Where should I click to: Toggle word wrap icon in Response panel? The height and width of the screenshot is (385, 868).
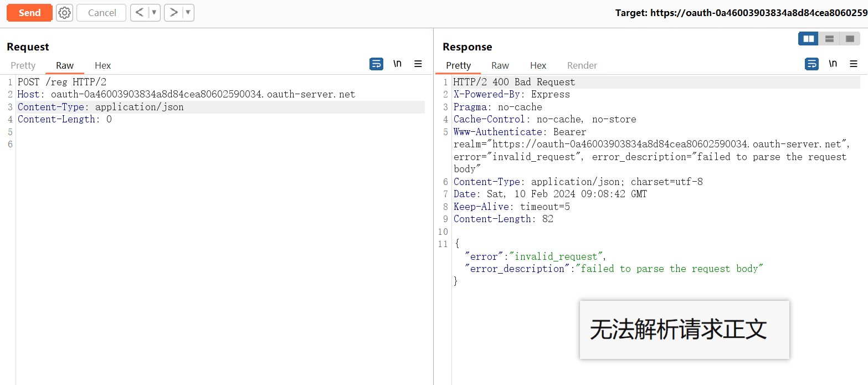(811, 64)
